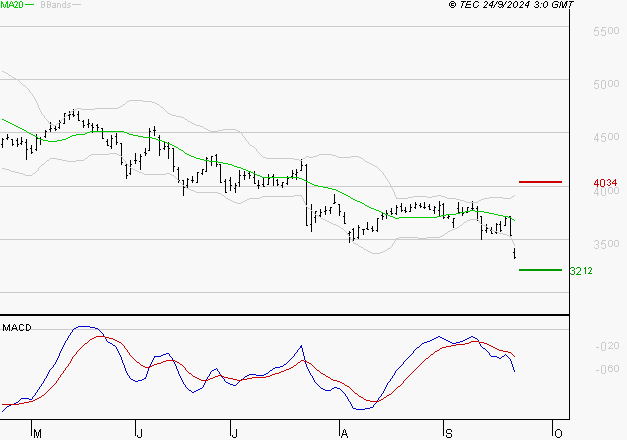The width and height of the screenshot is (627, 440).
Task: Click the O month marker on time axis
Action: click(558, 434)
